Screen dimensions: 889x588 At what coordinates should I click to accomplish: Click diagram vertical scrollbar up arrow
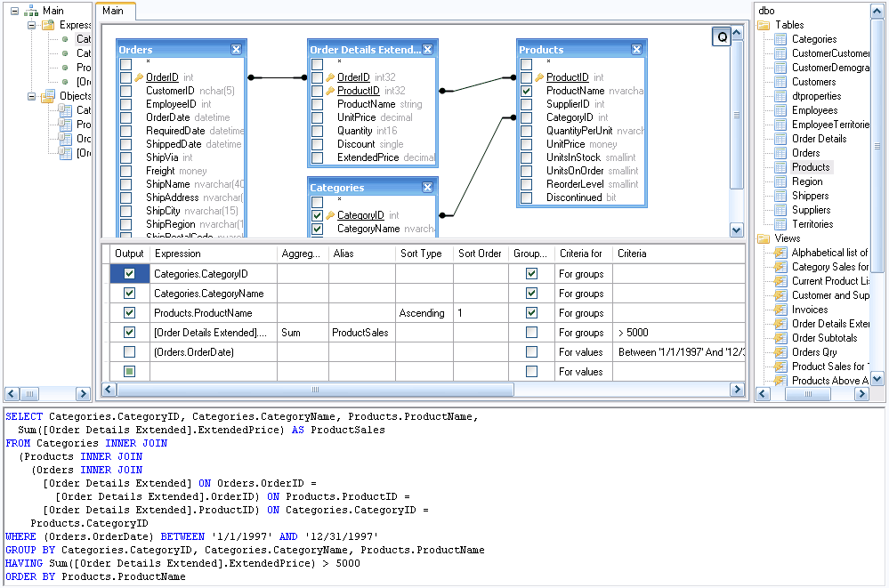[737, 32]
